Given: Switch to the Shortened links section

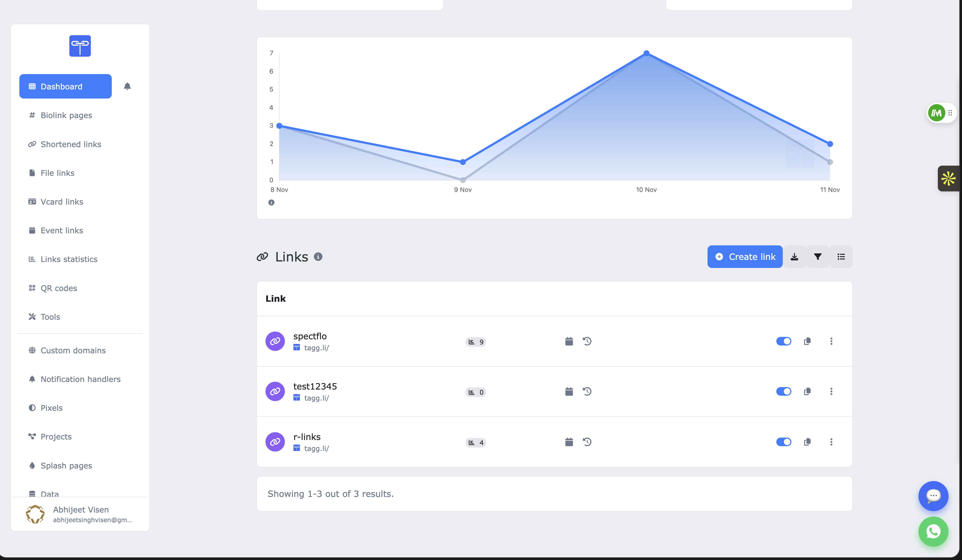Looking at the screenshot, I should point(70,144).
